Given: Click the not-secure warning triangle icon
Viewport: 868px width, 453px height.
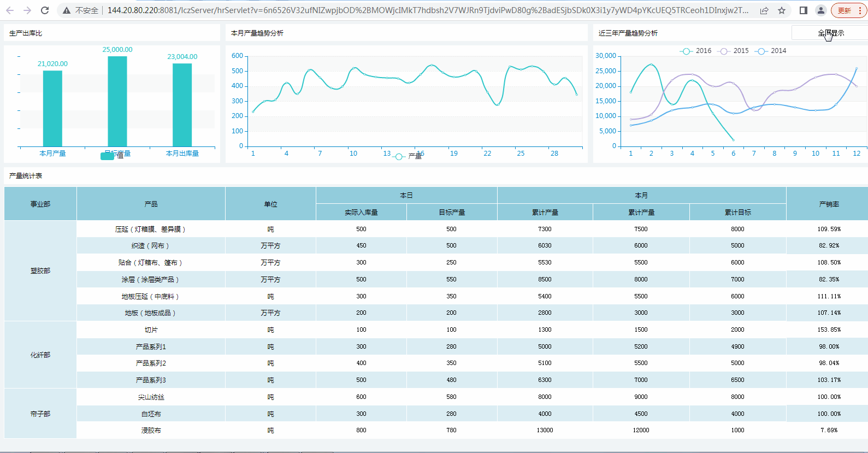Looking at the screenshot, I should point(67,10).
